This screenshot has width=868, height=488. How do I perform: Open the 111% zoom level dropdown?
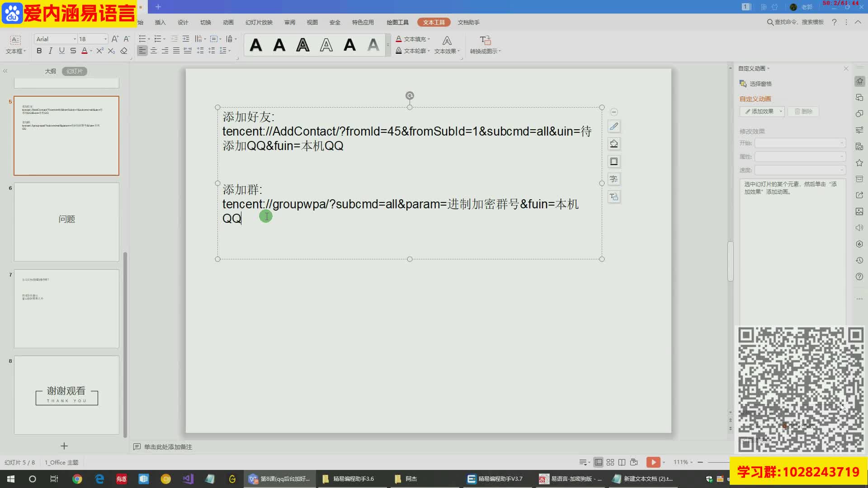point(683,462)
